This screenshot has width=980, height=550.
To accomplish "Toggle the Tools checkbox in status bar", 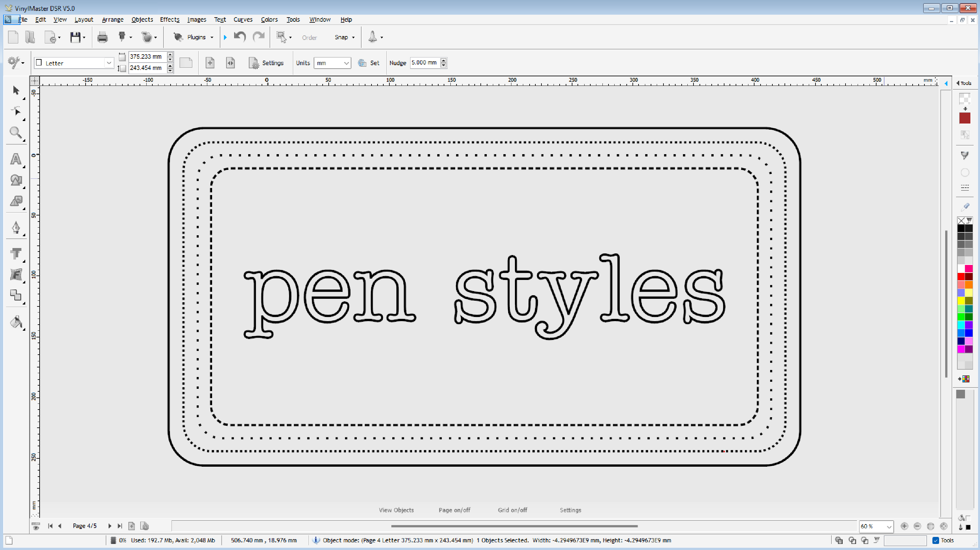I will [x=936, y=540].
